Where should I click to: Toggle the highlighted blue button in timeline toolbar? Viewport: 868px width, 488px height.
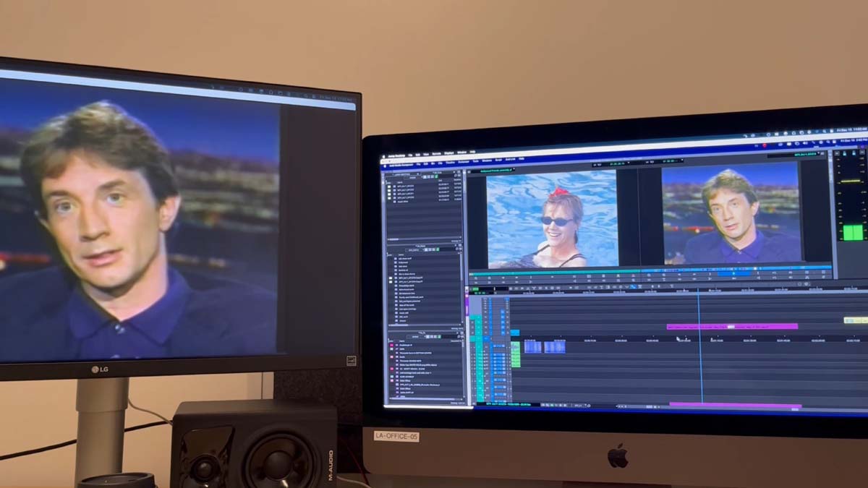[x=634, y=286]
